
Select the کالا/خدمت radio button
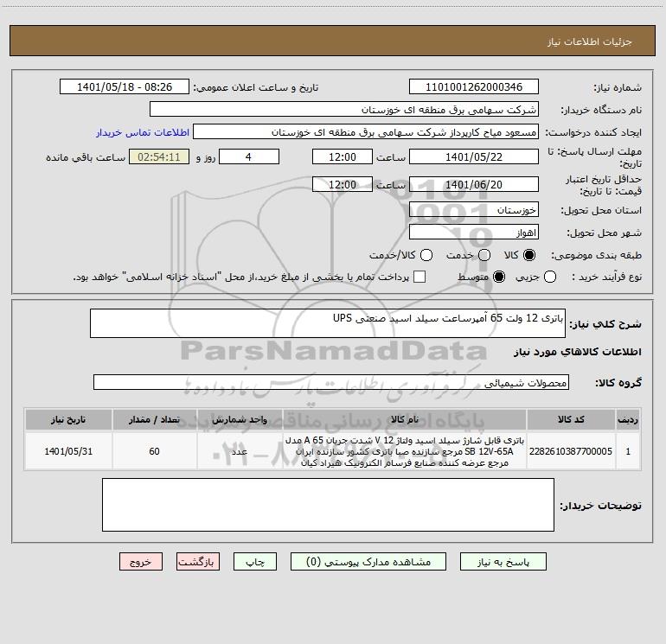[x=426, y=255]
